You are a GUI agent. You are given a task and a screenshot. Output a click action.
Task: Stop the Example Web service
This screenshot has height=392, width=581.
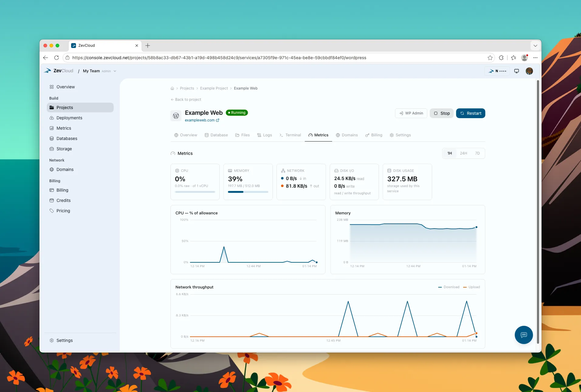point(442,113)
